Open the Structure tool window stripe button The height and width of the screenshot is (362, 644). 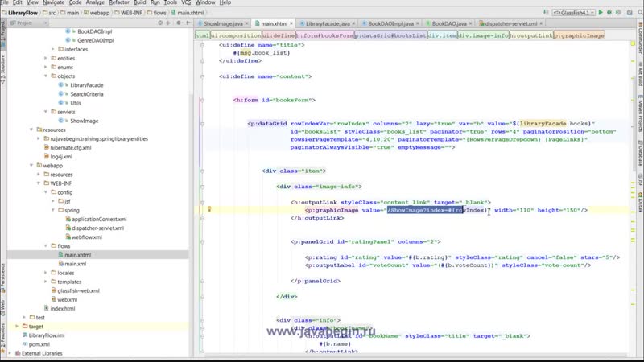[x=3, y=69]
